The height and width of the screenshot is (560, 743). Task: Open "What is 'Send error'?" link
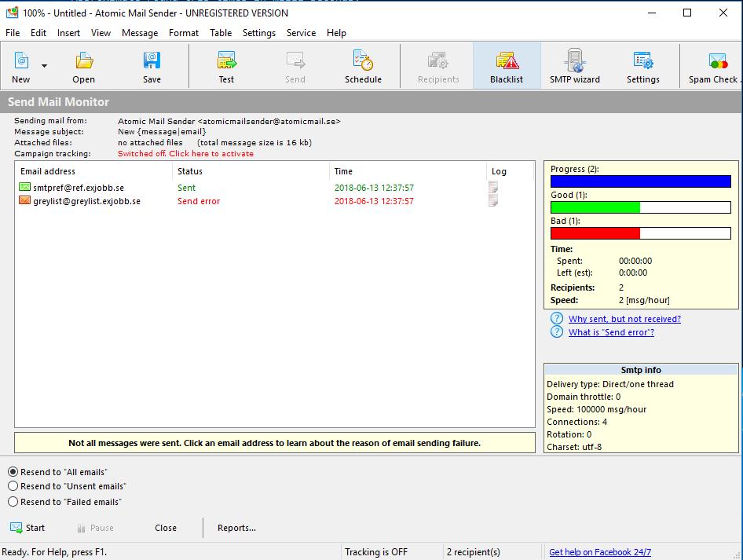pyautogui.click(x=611, y=332)
